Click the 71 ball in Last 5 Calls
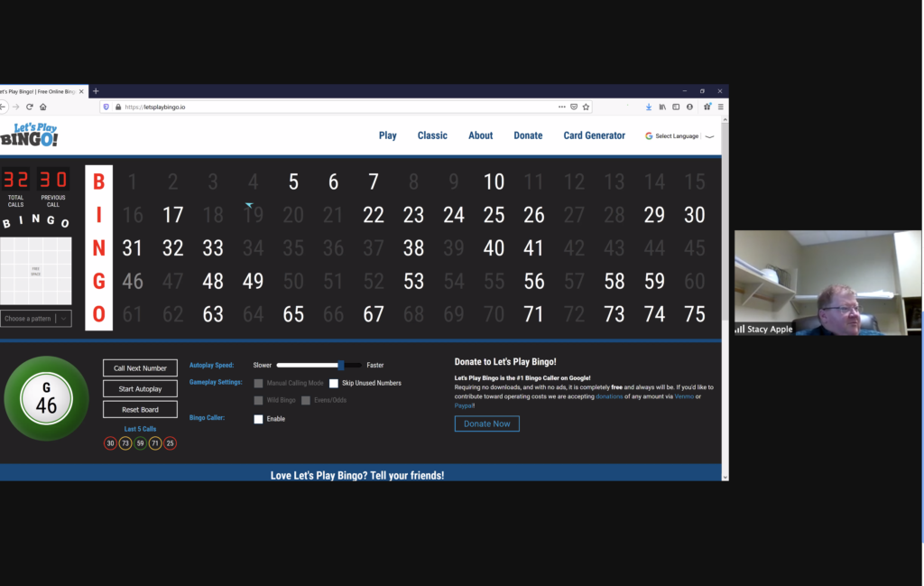 click(x=155, y=443)
